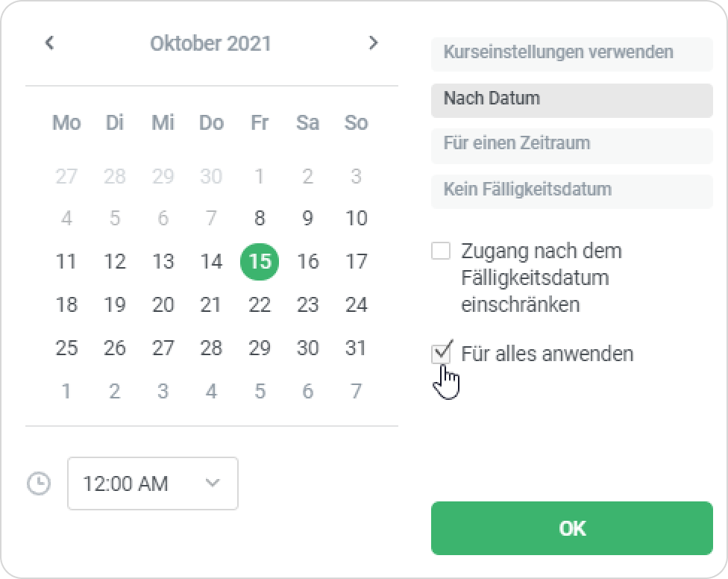Select Nach Datum option
The height and width of the screenshot is (579, 728).
click(x=571, y=98)
